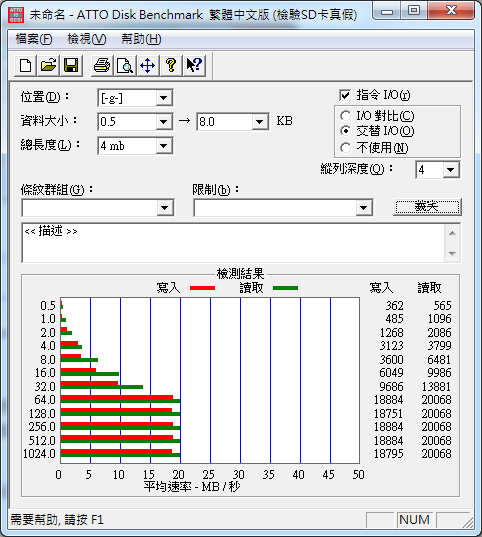This screenshot has height=537, width=482.
Task: Expand the 0.5 minimum data size dropdown
Action: (164, 122)
